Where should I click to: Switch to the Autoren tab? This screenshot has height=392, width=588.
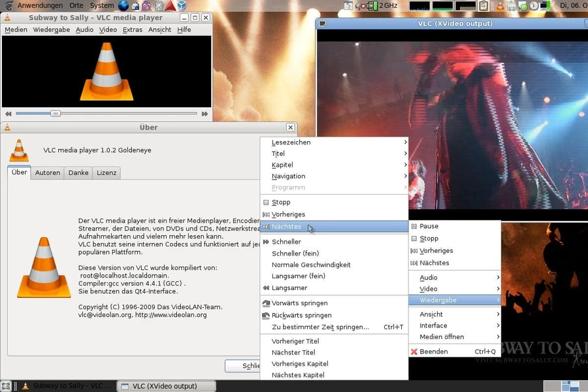[48, 172]
